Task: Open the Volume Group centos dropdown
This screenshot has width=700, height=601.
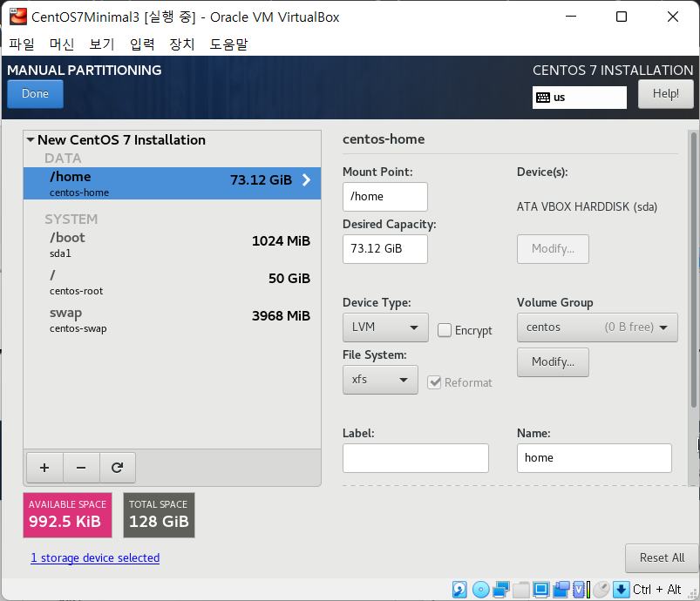Action: [597, 327]
